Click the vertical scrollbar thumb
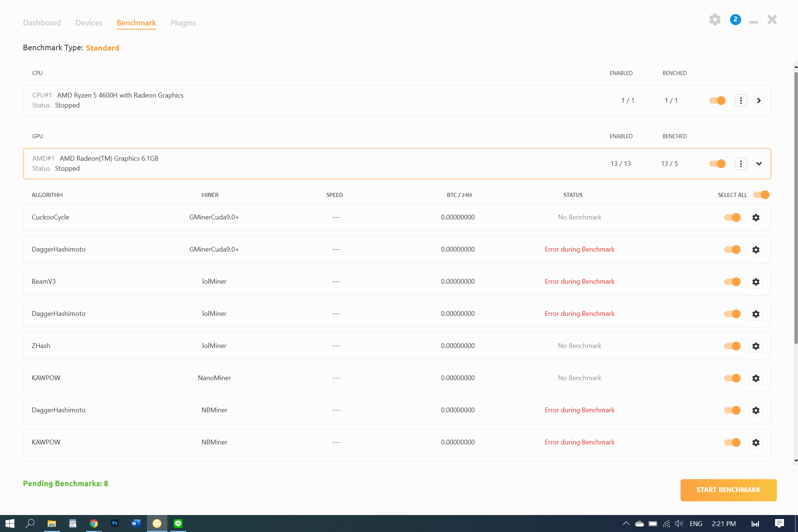The image size is (798, 532). 796,208
